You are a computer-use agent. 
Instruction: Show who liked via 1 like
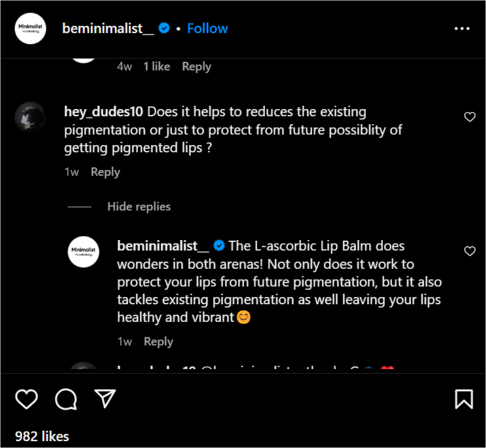(157, 66)
